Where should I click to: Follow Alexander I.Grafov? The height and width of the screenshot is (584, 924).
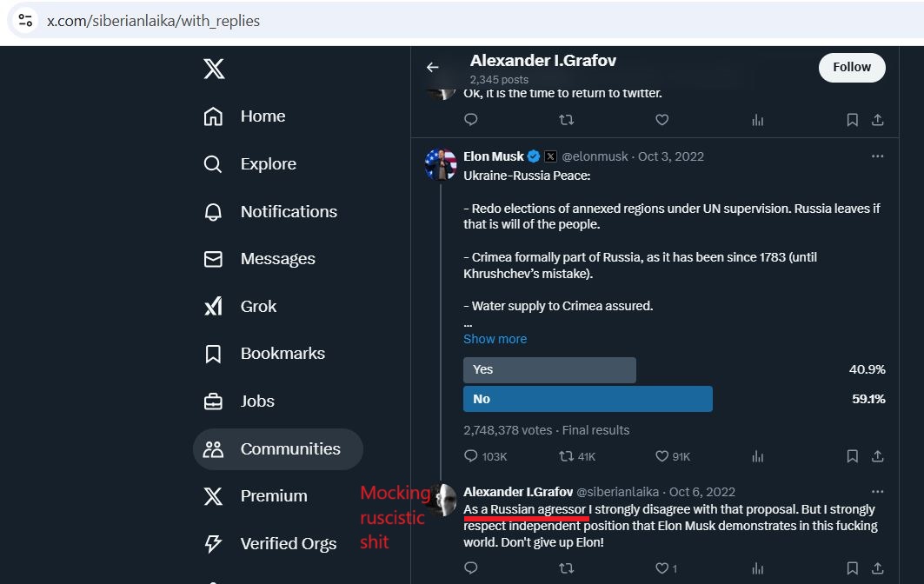[x=852, y=68]
